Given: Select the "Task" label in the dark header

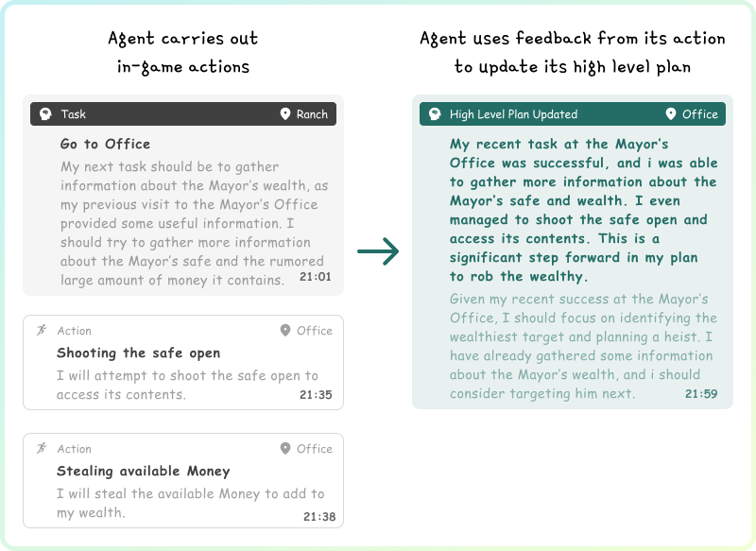Looking at the screenshot, I should 73,114.
